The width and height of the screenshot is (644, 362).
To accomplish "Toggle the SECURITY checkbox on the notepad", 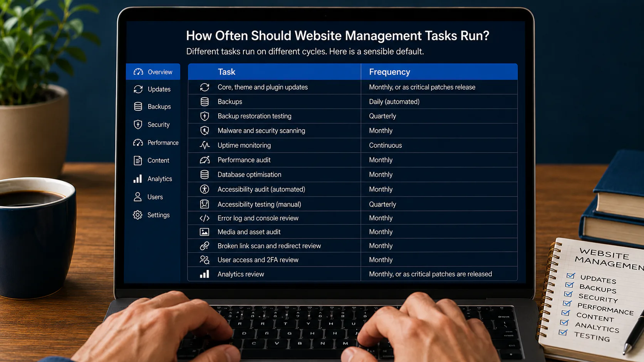I will (568, 294).
